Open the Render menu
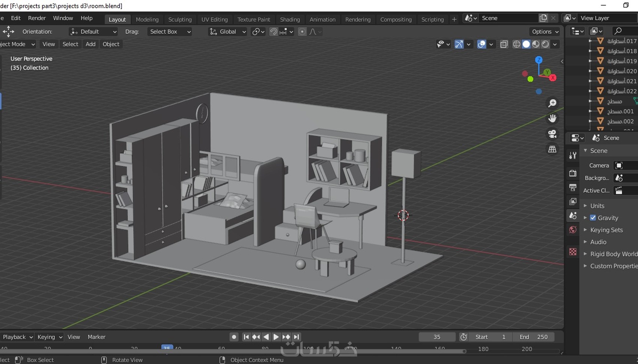 pos(37,18)
